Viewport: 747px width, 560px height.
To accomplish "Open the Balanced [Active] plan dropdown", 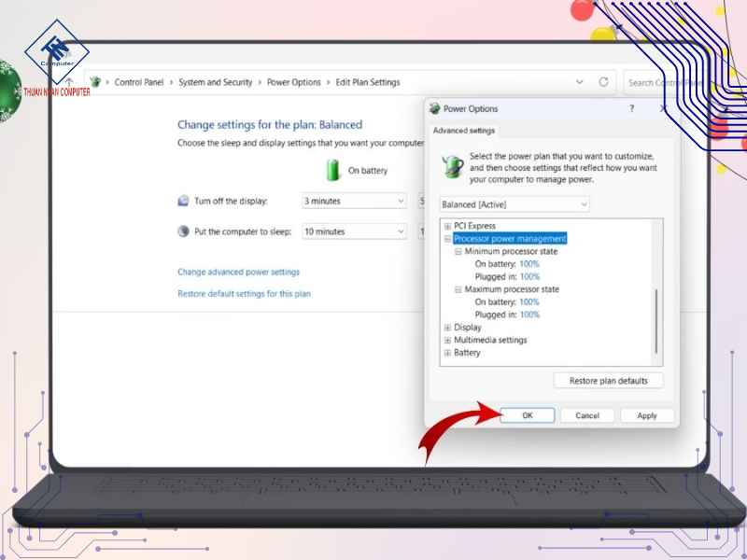I will click(514, 204).
